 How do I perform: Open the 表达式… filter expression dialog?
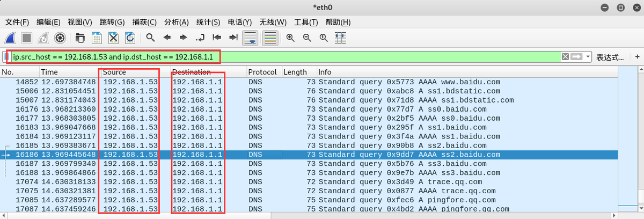(610, 57)
